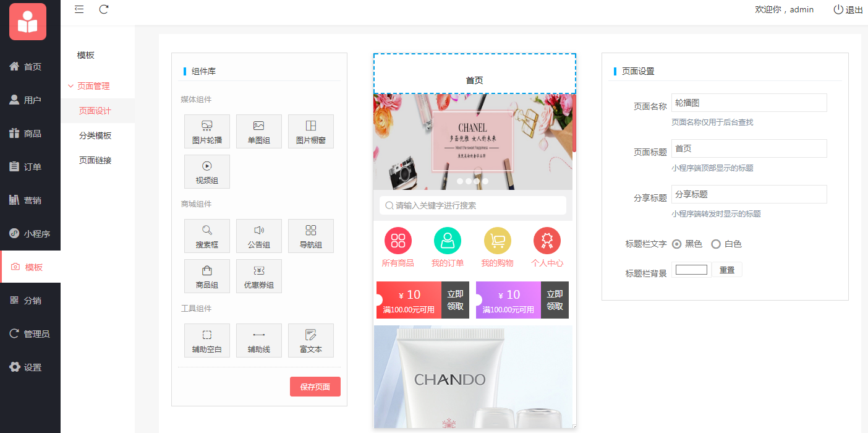Add the 视频组 component

click(207, 171)
